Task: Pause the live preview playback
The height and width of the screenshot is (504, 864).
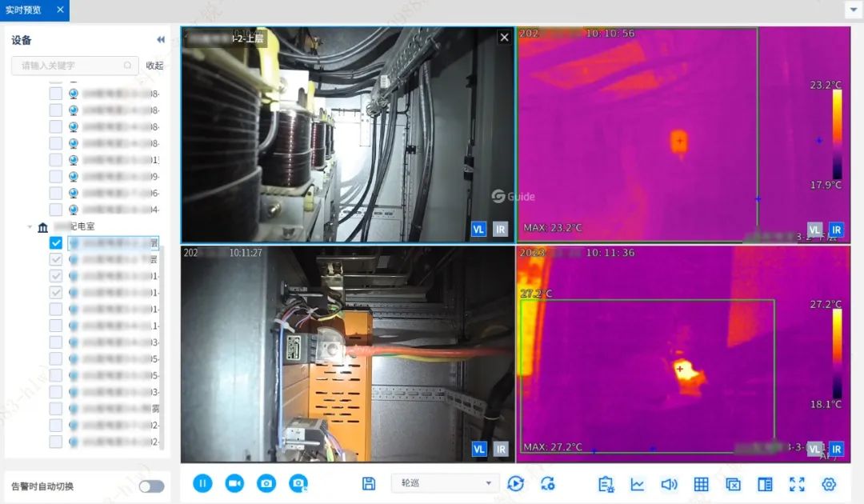Action: [202, 483]
